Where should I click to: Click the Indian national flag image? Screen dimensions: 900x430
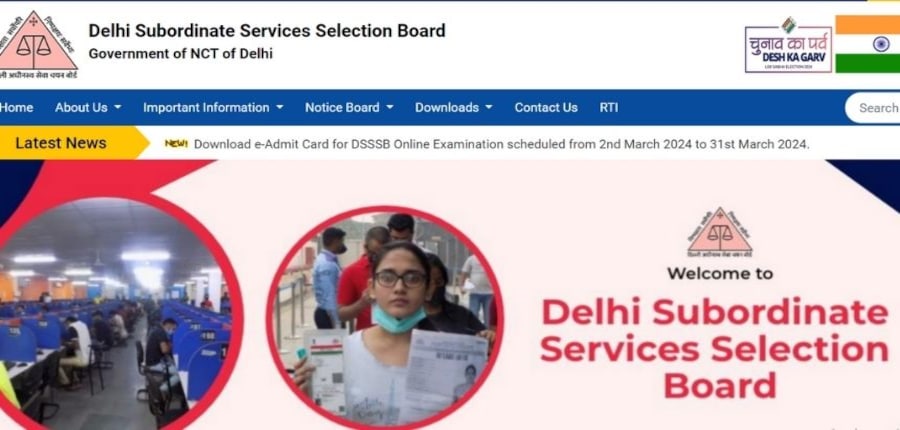pyautogui.click(x=868, y=44)
